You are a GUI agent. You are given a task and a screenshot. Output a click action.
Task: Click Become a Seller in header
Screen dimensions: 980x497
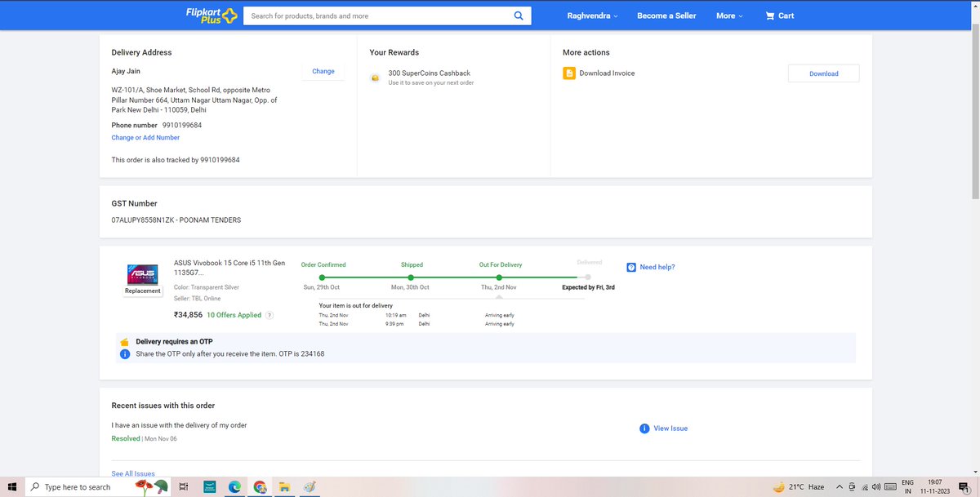666,16
